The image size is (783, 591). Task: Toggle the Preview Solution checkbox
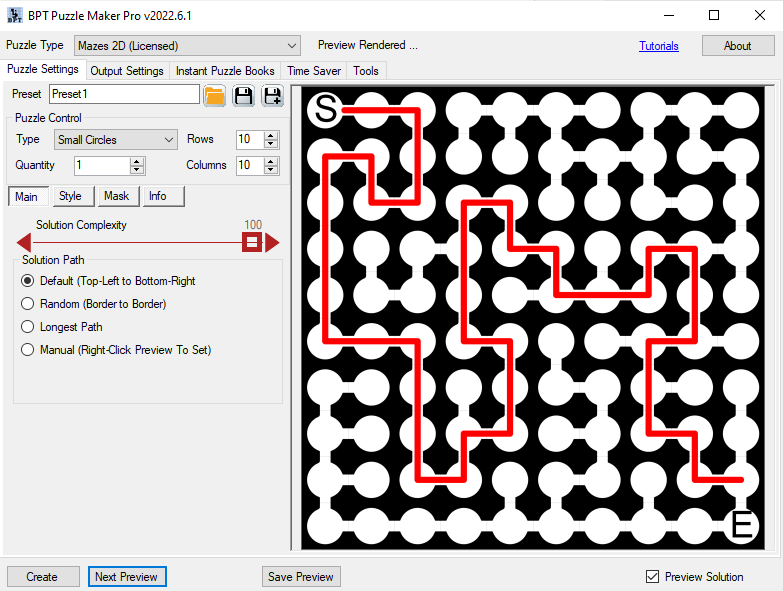653,577
